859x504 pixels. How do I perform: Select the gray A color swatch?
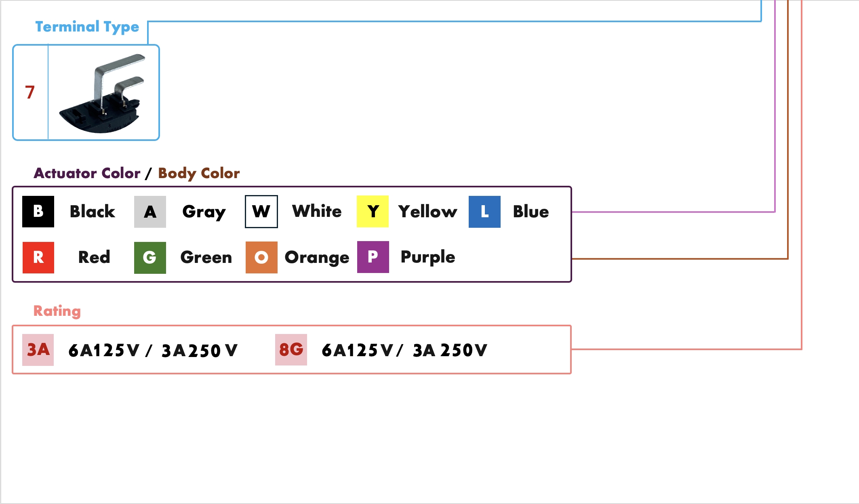[150, 212]
